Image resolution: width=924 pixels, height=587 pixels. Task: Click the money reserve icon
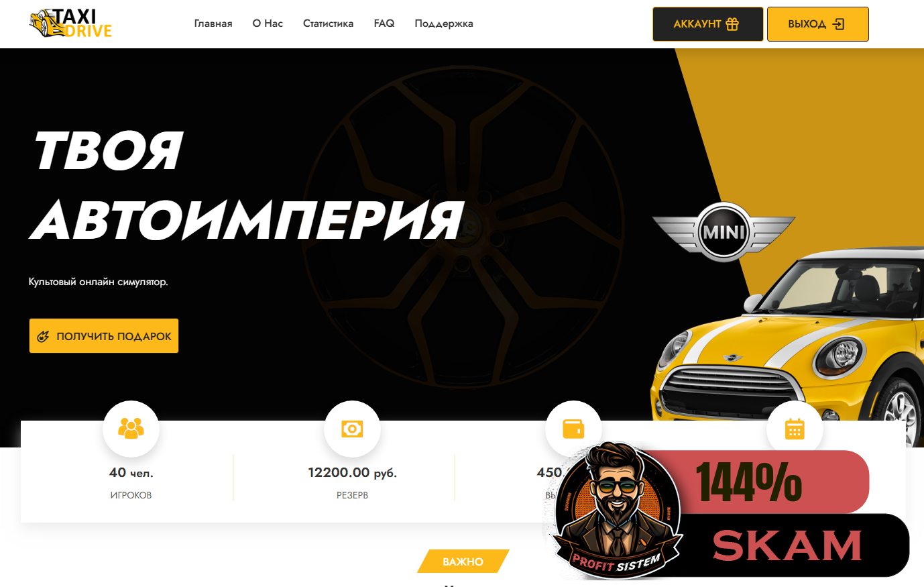pos(352,429)
